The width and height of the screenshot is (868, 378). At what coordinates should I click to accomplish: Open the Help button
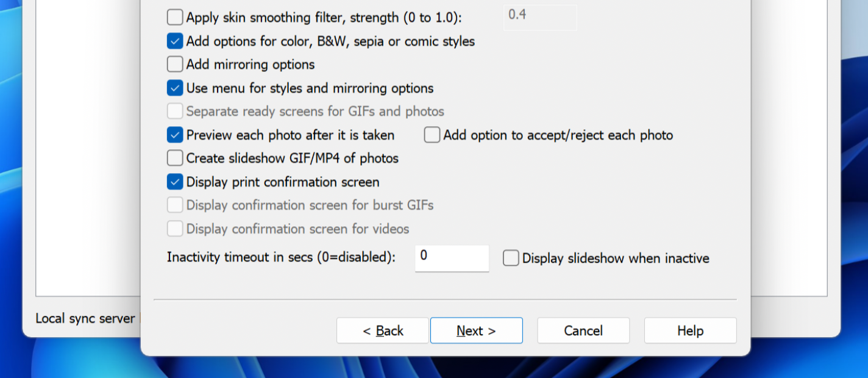[x=690, y=330]
